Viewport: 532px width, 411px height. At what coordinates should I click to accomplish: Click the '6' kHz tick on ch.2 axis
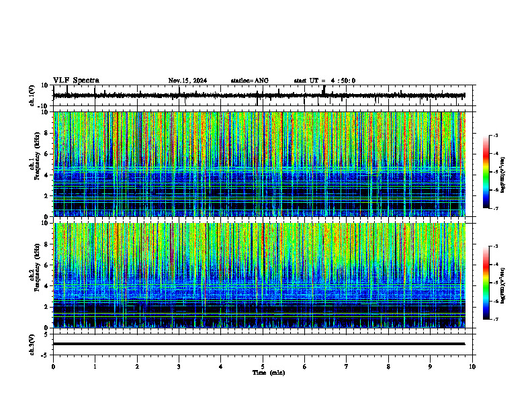pos(46,265)
